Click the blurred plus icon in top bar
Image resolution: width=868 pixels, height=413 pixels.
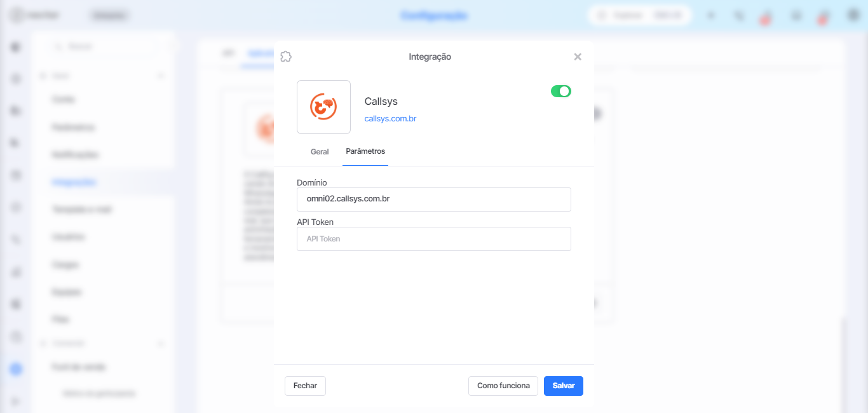pos(711,15)
